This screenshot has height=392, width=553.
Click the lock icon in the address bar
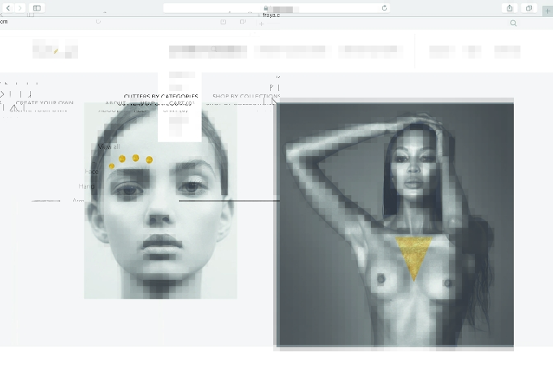266,8
